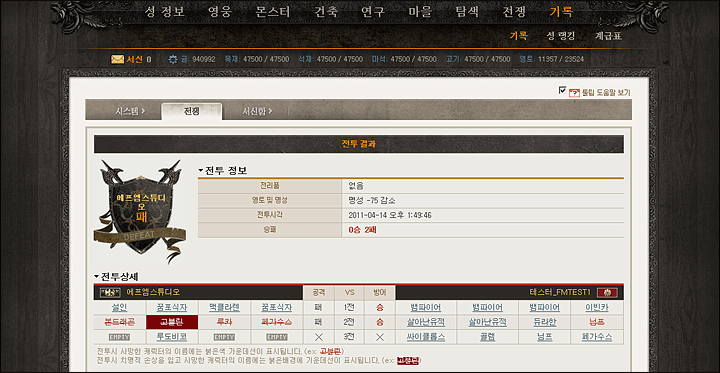Click the red emblem beside 테스터_FMTEST1
The image size is (720, 373).
607,293
